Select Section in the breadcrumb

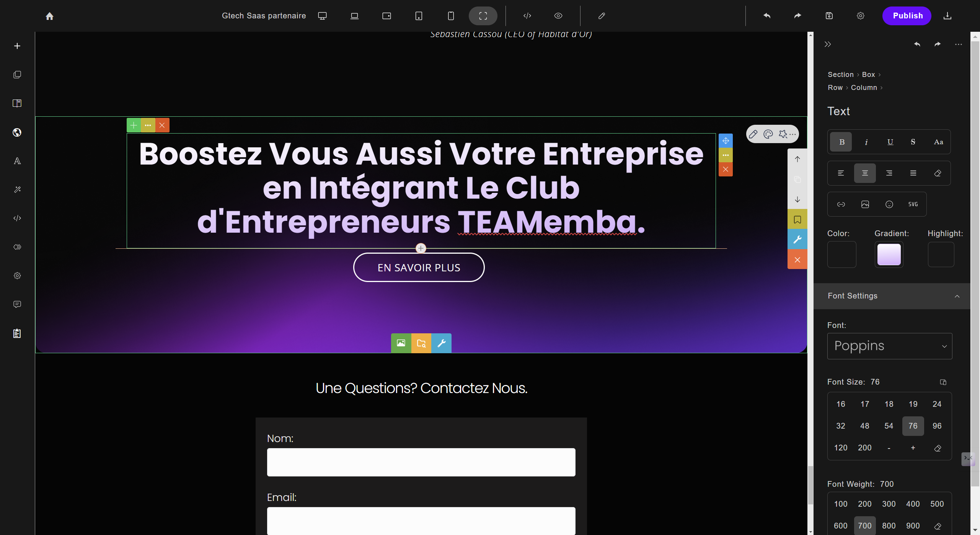pyautogui.click(x=841, y=75)
